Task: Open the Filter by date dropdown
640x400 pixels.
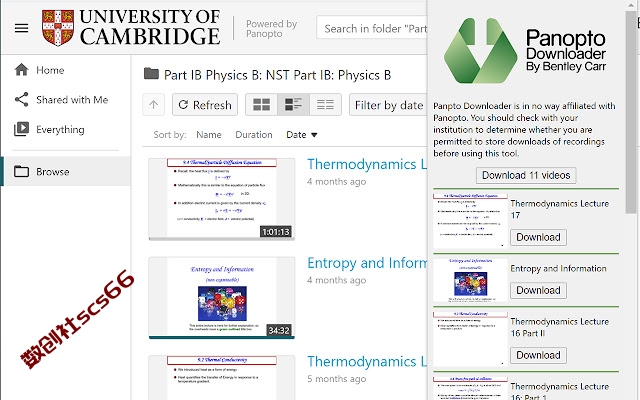Action: 388,105
